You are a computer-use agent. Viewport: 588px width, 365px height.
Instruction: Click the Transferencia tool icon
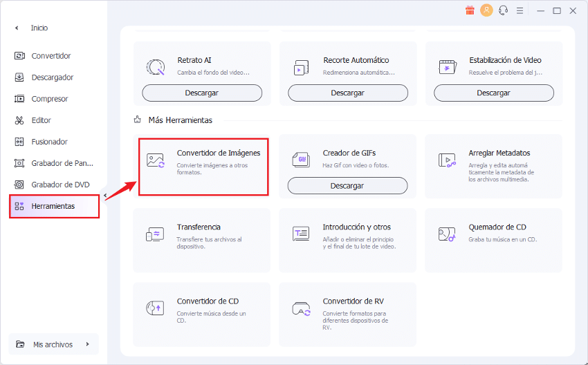(x=155, y=234)
